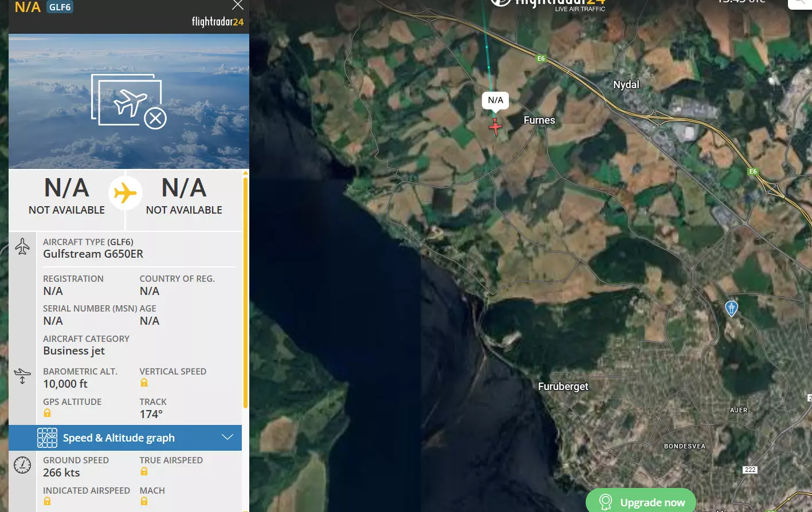Image resolution: width=812 pixels, height=512 pixels.
Task: Click the Mach lock icon
Action: 144,501
